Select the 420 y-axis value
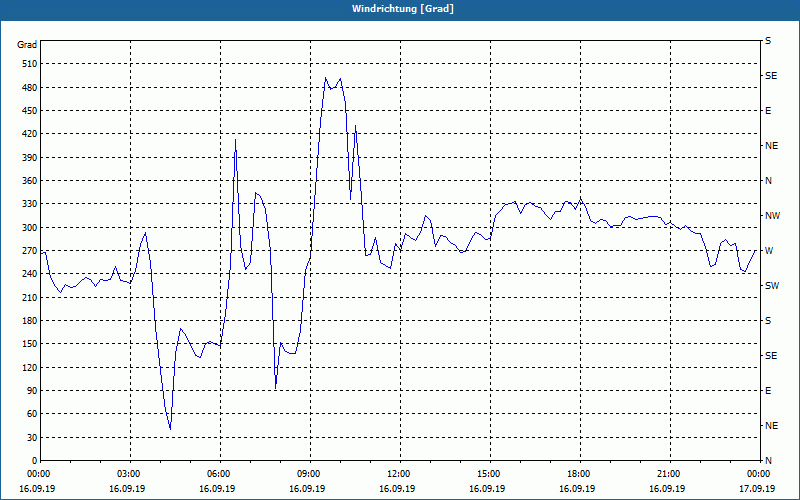This screenshot has width=800, height=500. click(29, 134)
